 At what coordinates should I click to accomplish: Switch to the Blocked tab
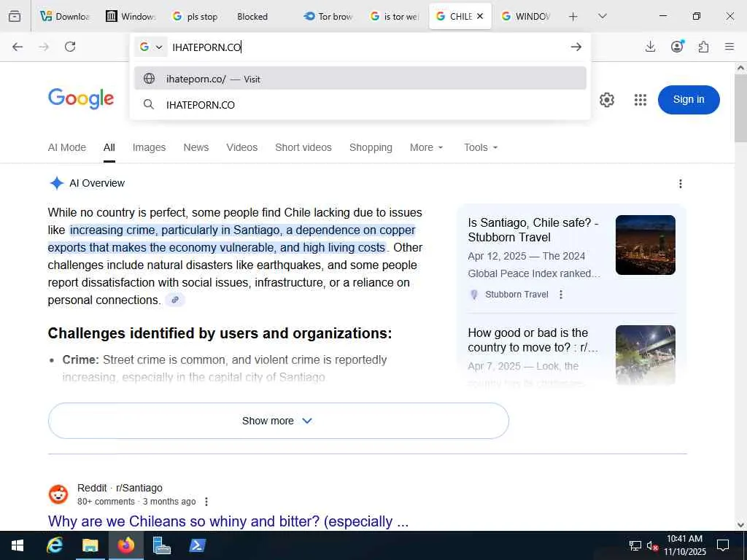coord(261,16)
